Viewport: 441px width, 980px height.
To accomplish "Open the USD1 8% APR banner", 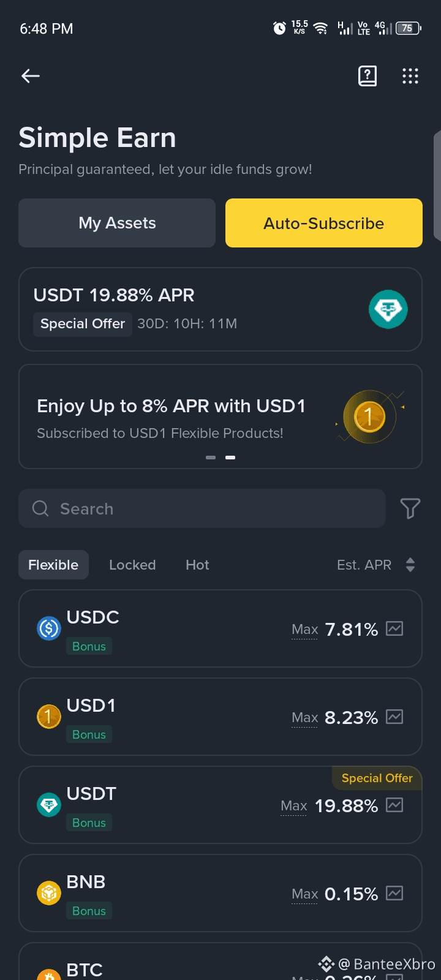I will (x=221, y=417).
